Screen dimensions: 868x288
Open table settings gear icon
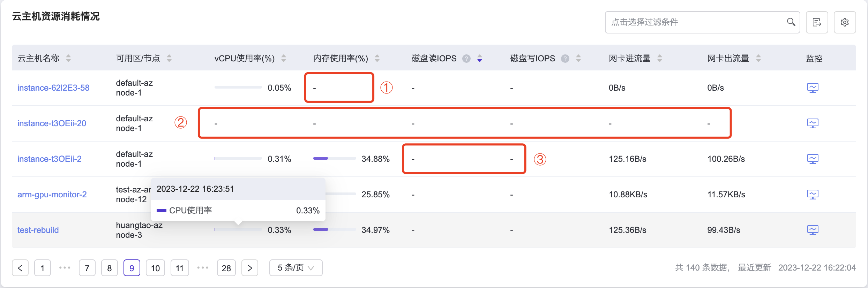pyautogui.click(x=845, y=22)
